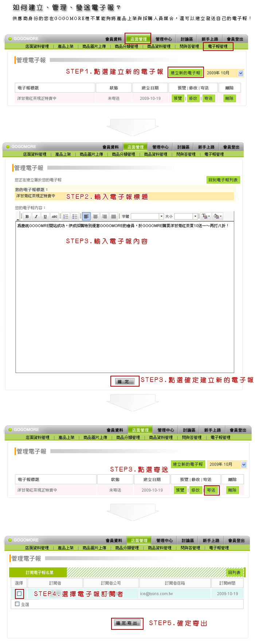Image resolution: width=255 pixels, height=644 pixels.
Task: Justify text using the editor toolbar icon
Action: point(114,216)
